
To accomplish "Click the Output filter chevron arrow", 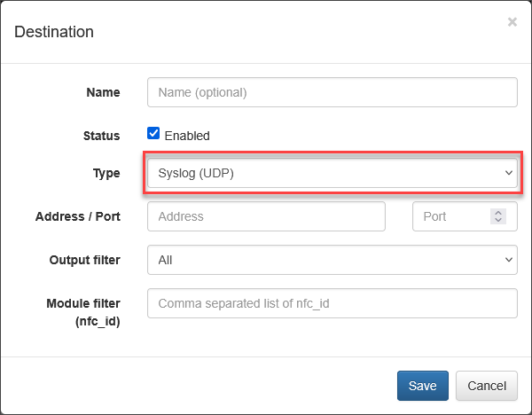I will pyautogui.click(x=509, y=260).
